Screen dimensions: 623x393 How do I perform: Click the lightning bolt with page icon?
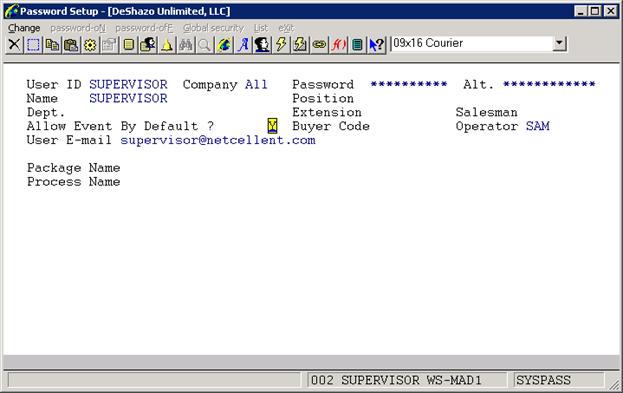click(300, 45)
